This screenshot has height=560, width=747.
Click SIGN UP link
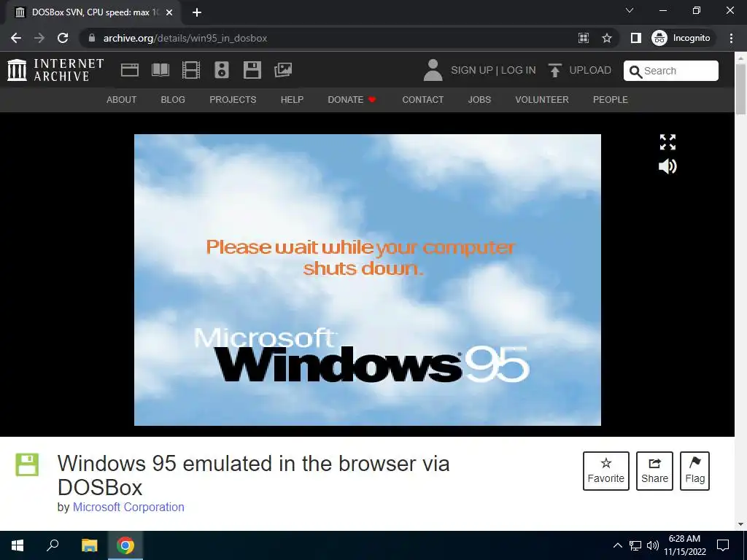pyautogui.click(x=472, y=70)
